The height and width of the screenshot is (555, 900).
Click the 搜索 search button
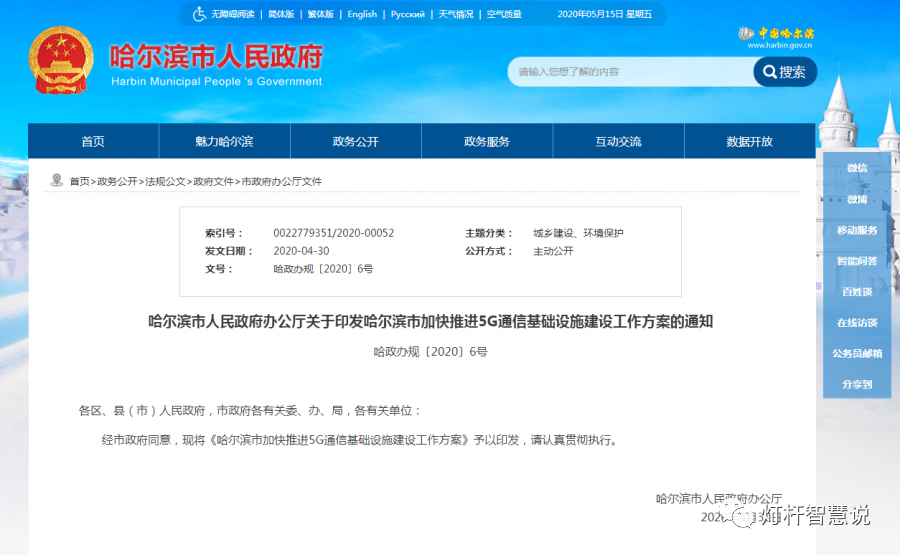(785, 72)
